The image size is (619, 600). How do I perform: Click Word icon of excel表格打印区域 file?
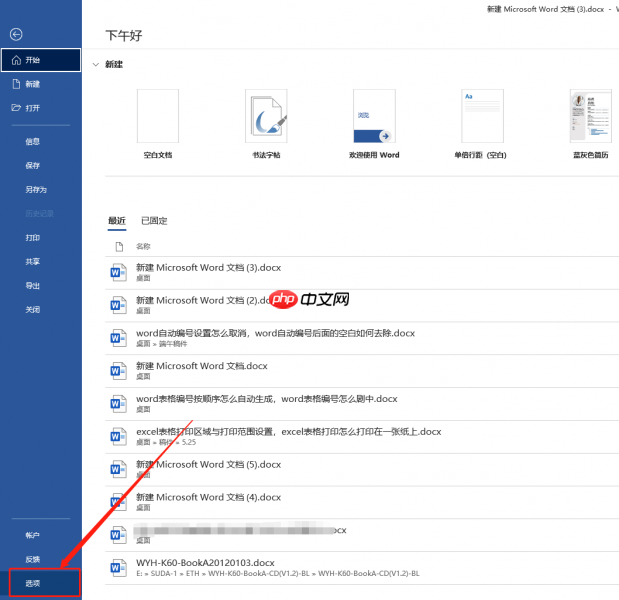(118, 437)
